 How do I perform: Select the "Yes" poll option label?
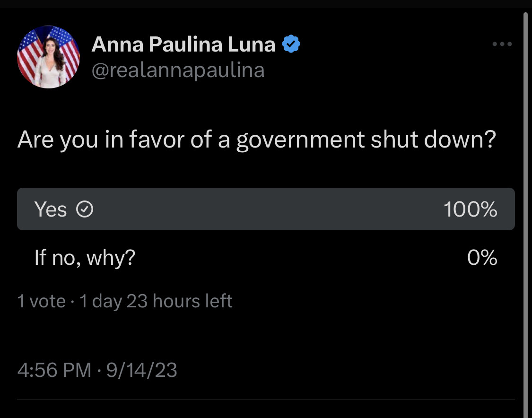coord(51,209)
